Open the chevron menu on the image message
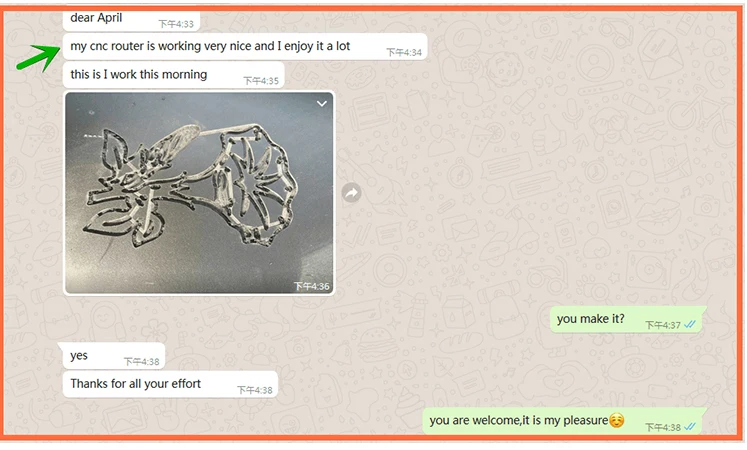This screenshot has height=450, width=747. [322, 103]
